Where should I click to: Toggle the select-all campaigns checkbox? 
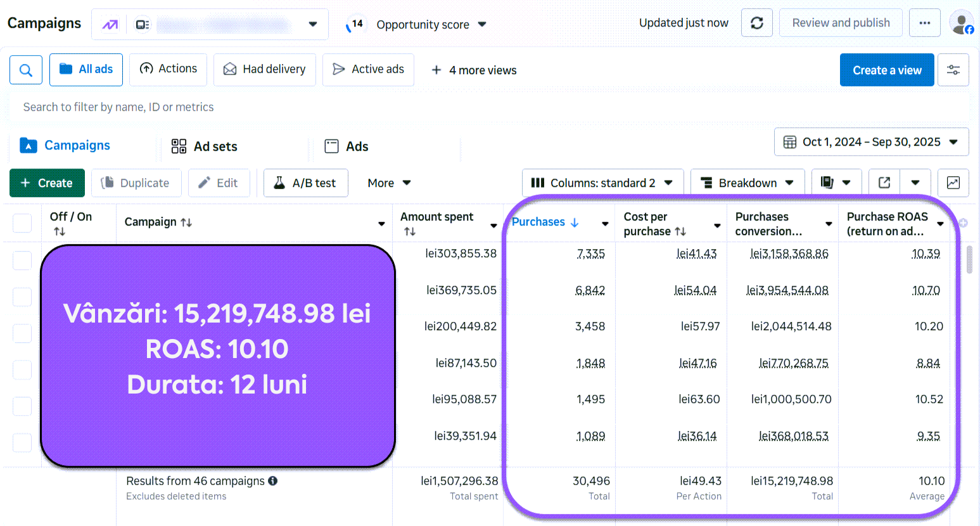22,223
